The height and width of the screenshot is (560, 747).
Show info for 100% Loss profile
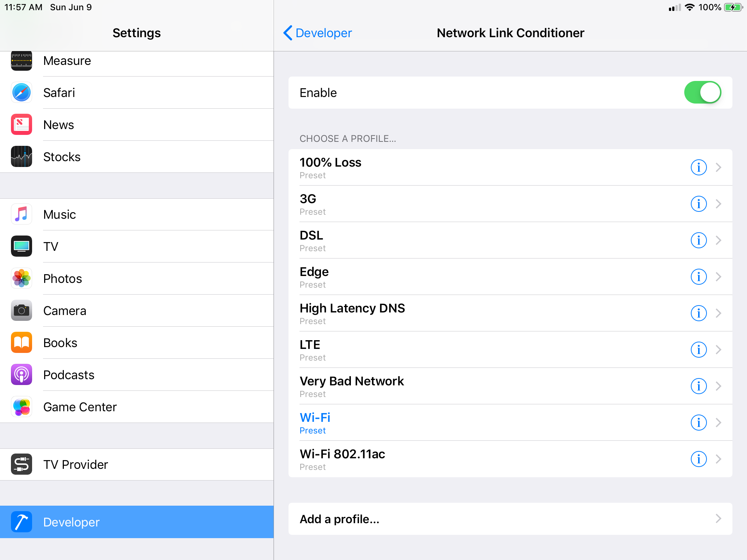[698, 167]
